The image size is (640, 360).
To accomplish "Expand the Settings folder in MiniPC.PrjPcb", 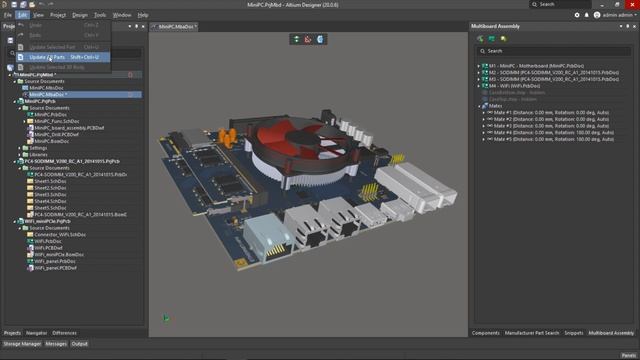I will pyautogui.click(x=20, y=148).
